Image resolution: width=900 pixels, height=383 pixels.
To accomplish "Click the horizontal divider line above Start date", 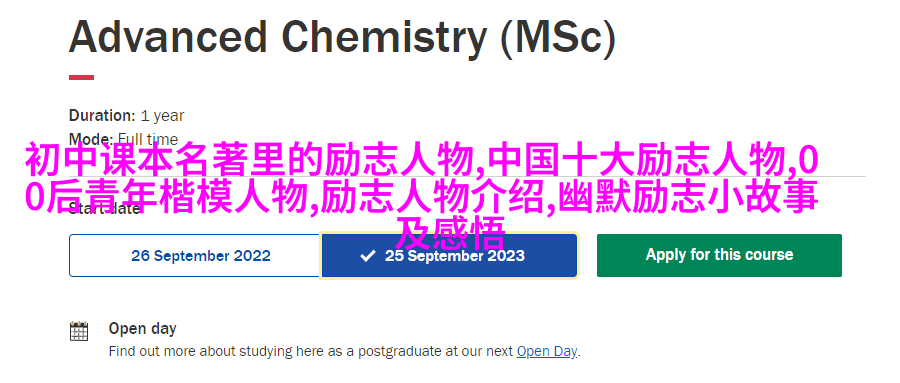I will (467, 177).
